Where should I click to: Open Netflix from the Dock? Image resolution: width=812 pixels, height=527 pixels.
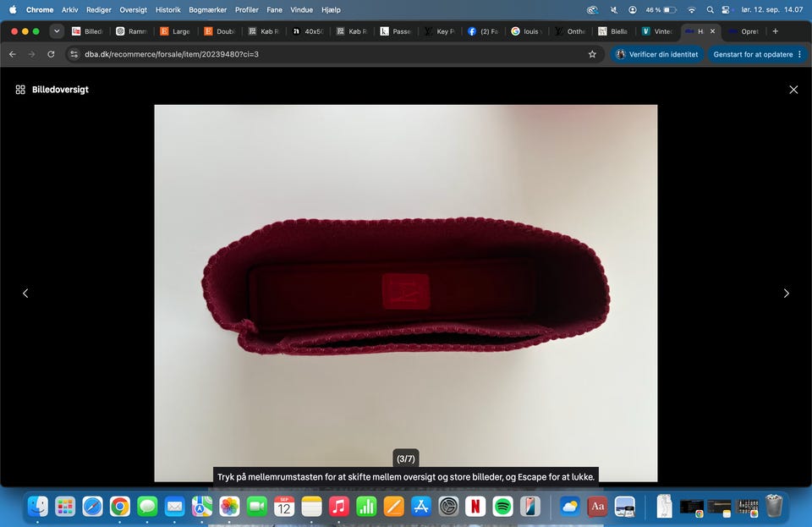pos(475,507)
